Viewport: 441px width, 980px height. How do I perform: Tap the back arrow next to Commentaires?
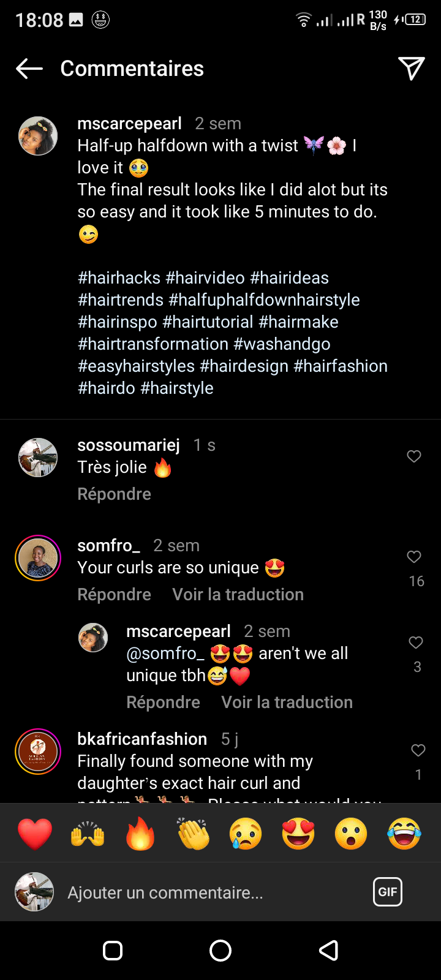pos(29,69)
